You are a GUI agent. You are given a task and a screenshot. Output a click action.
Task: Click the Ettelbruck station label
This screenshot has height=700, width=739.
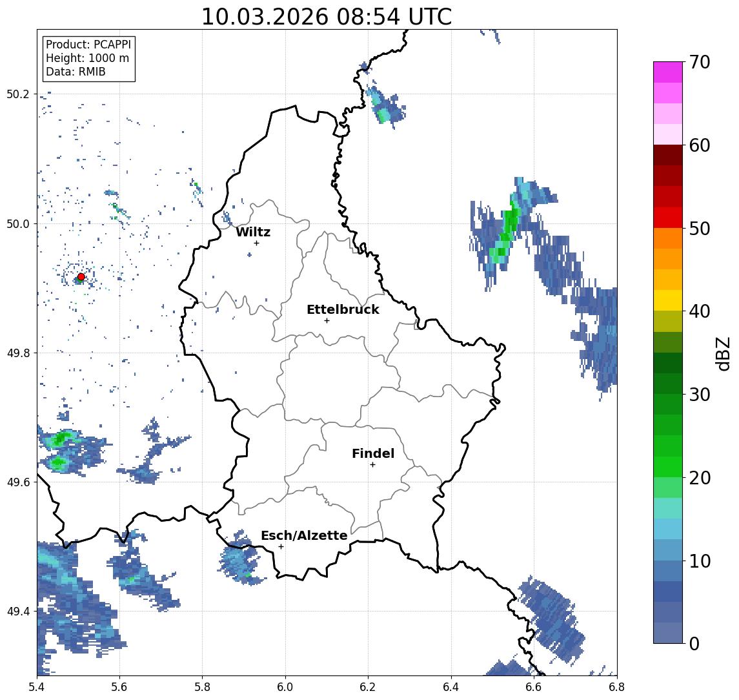(343, 309)
